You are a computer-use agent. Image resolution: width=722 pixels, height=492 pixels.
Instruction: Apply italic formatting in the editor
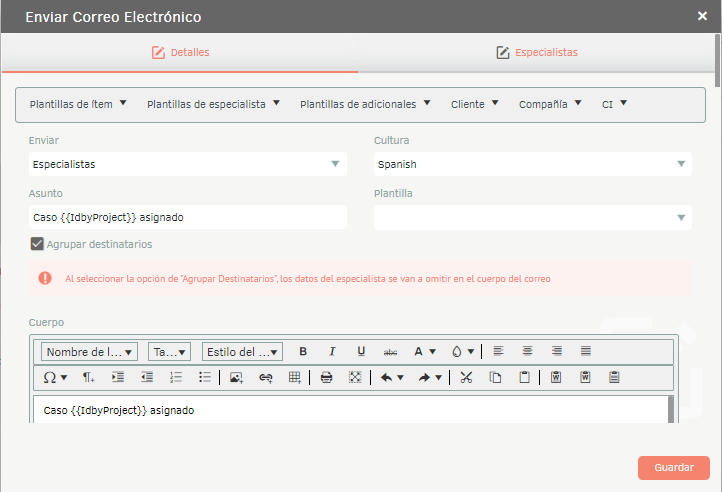332,351
